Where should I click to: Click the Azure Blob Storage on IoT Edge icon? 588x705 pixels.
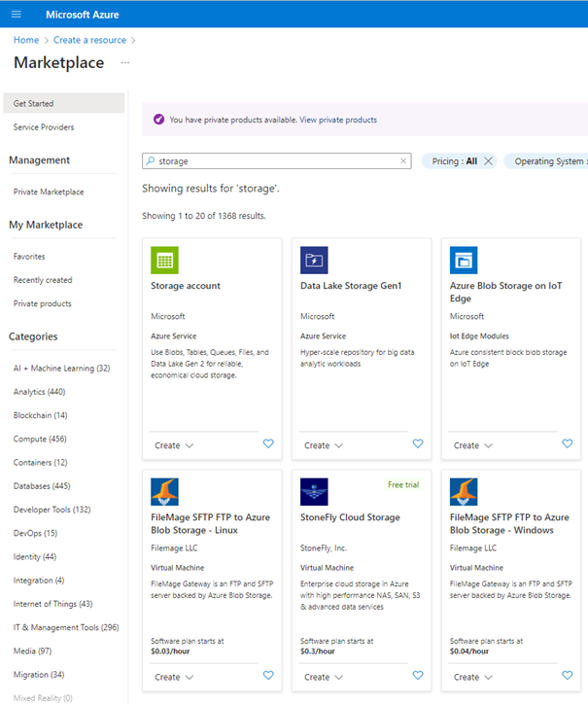point(464,261)
